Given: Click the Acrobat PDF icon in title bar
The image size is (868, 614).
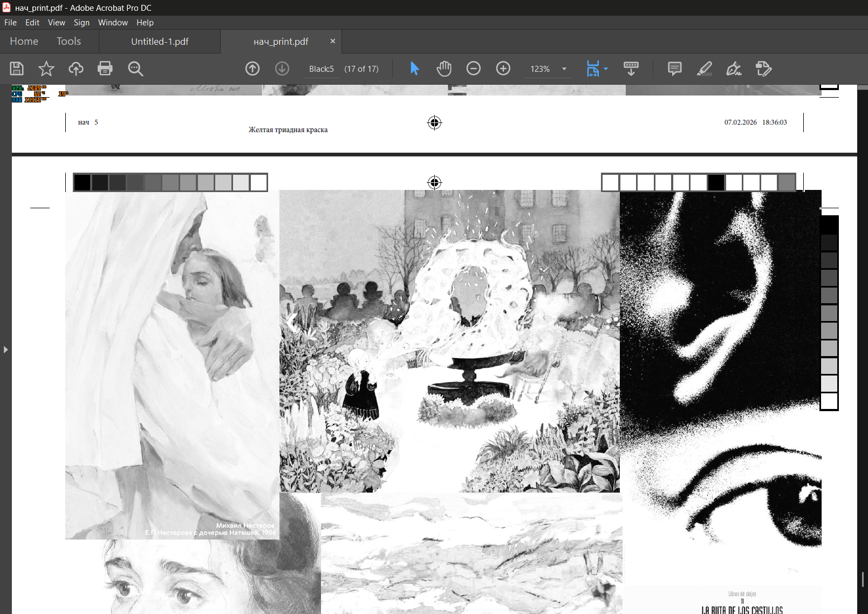Looking at the screenshot, I should (6, 8).
